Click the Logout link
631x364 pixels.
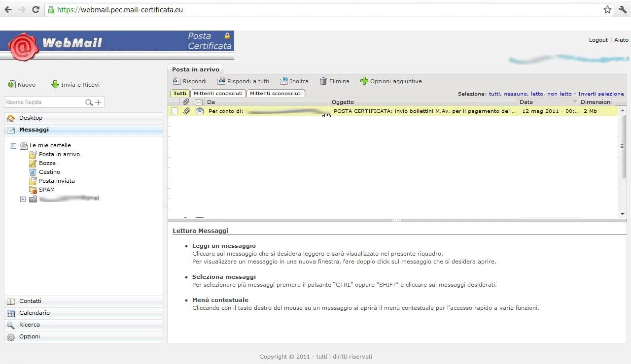598,40
